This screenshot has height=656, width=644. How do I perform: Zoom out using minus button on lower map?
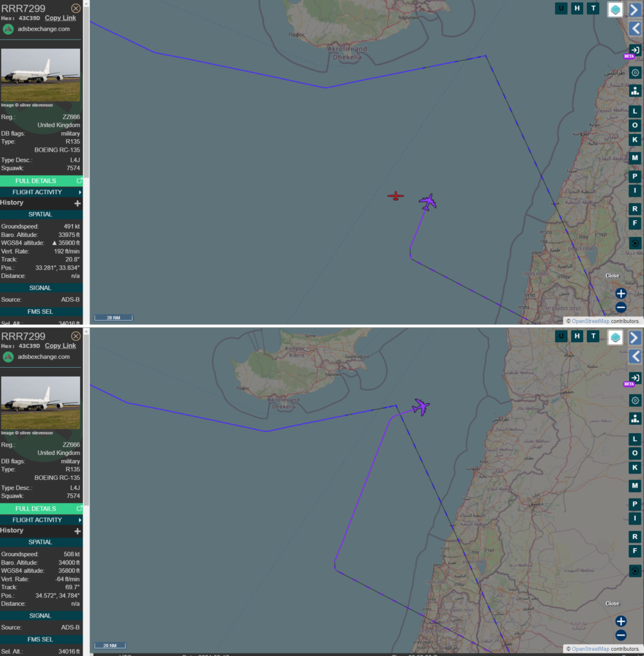621,635
